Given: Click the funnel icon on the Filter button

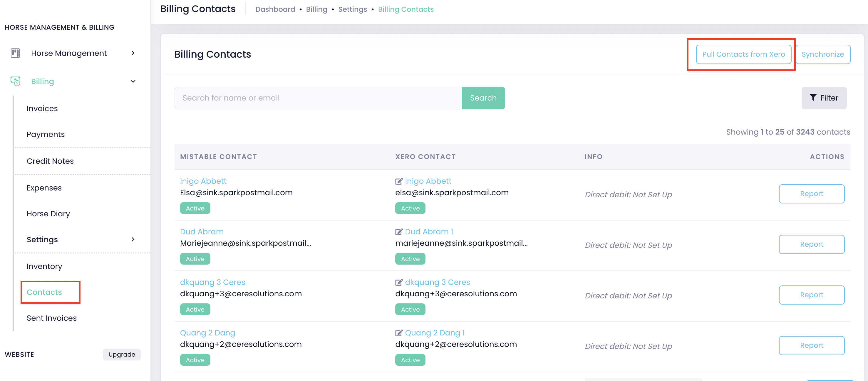Looking at the screenshot, I should click(813, 98).
